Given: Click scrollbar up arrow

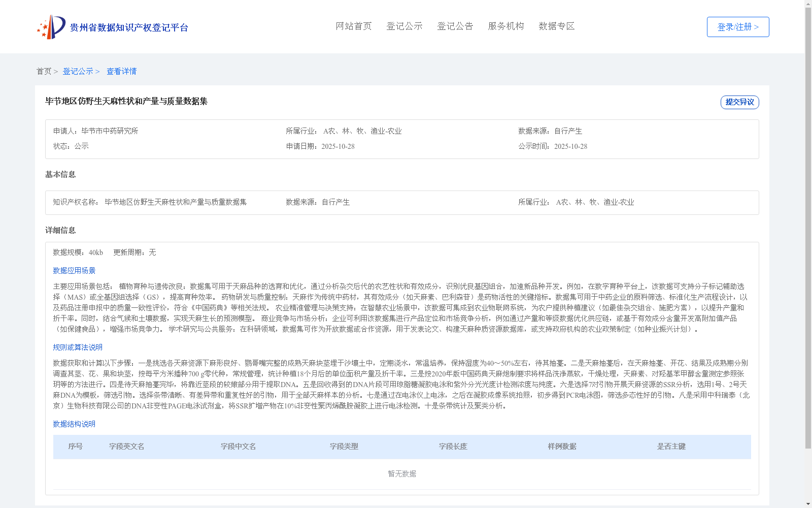Looking at the screenshot, I should click(808, 3).
